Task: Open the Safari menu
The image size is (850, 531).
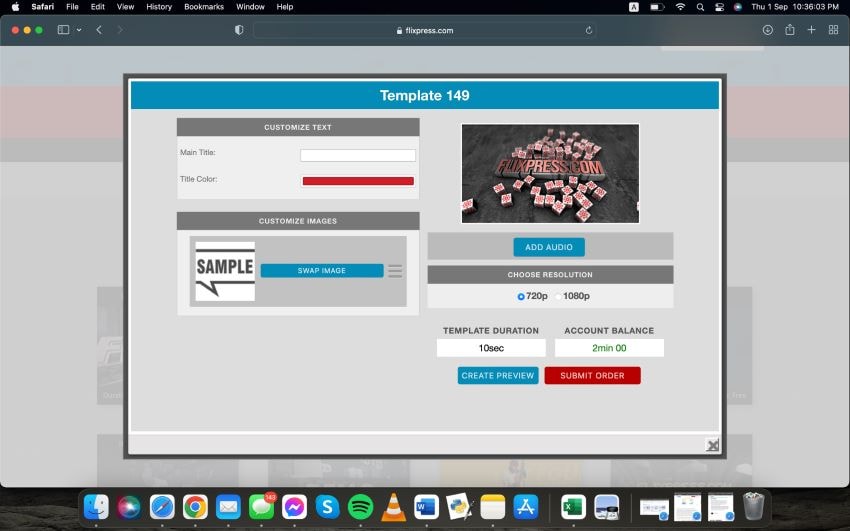Action: [42, 7]
